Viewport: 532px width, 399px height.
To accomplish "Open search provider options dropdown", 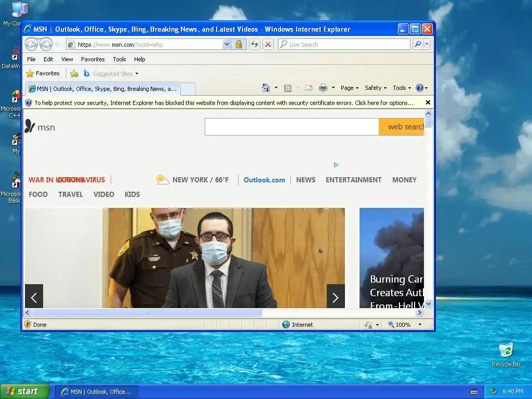I will (x=427, y=44).
